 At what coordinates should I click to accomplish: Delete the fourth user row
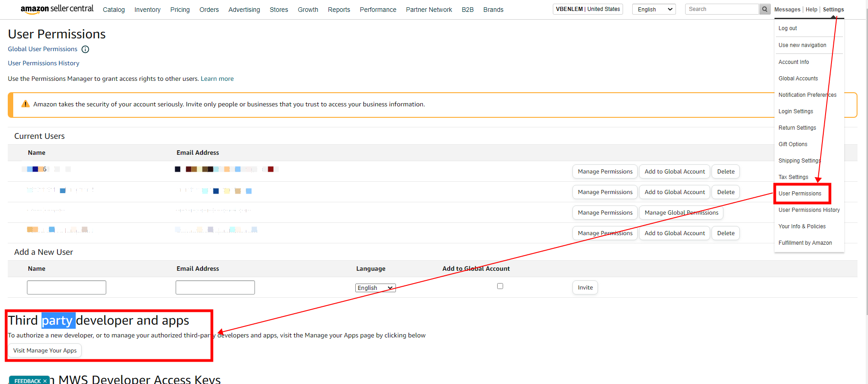[x=726, y=233]
